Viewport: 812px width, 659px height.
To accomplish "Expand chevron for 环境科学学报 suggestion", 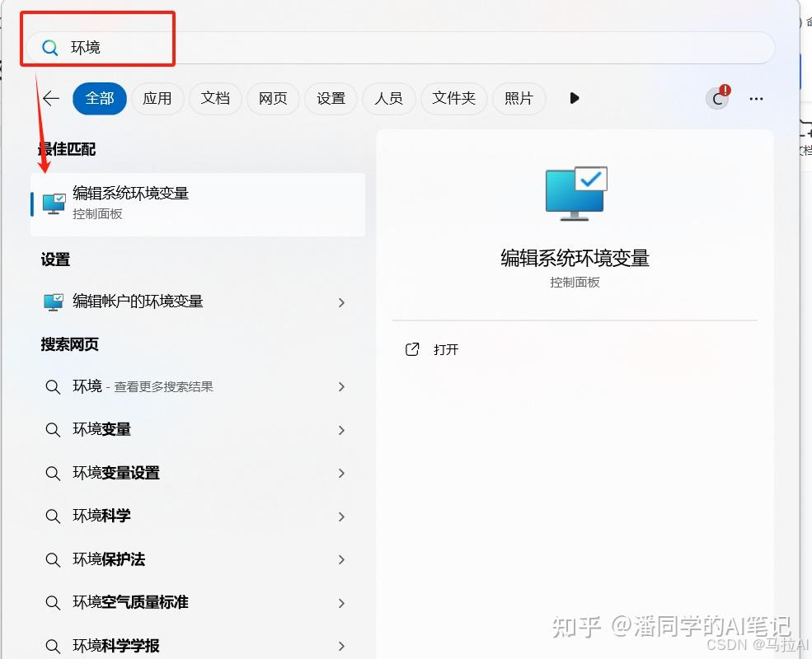I will 341,646.
